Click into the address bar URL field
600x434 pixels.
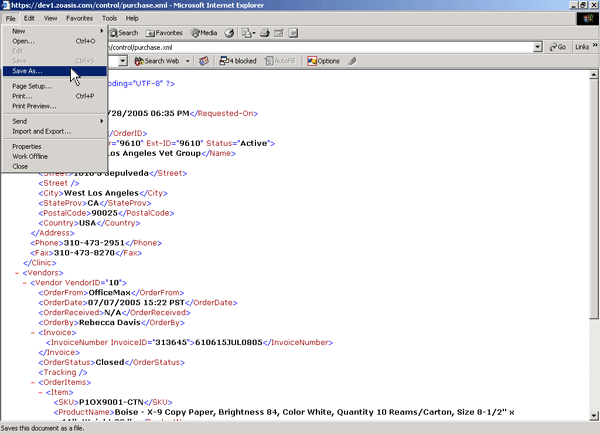[320, 47]
